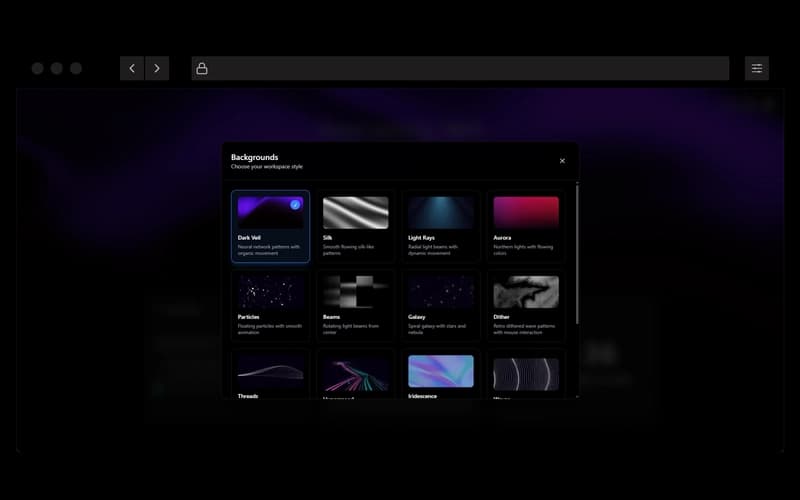
Task: Select the Threads background thumbnail
Action: (x=270, y=372)
